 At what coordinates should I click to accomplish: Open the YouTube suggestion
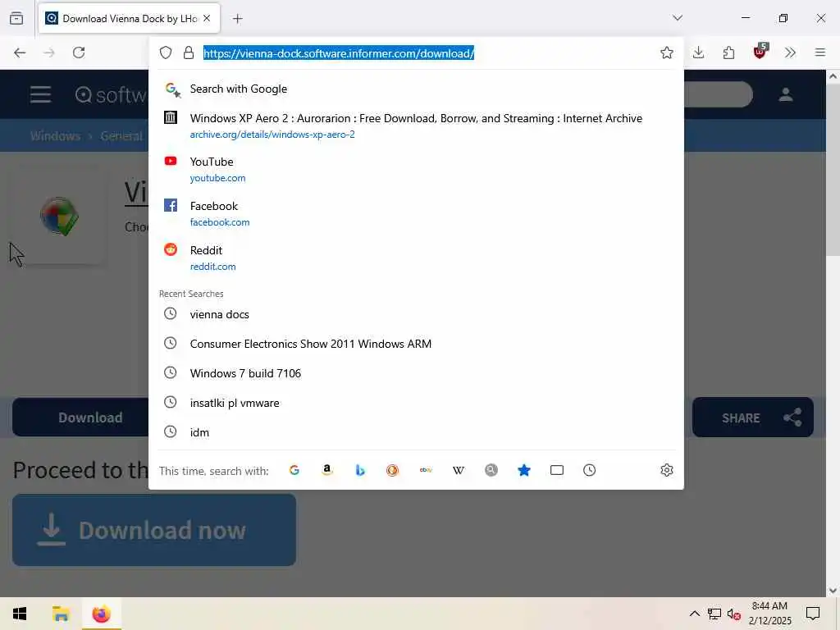[416, 169]
